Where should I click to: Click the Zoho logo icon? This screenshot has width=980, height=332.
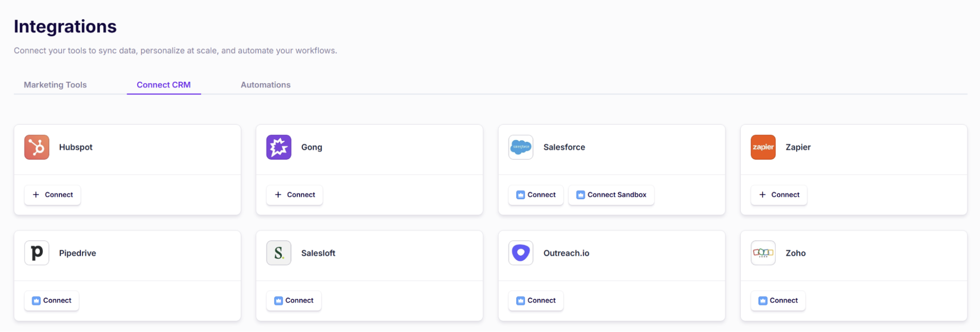763,253
